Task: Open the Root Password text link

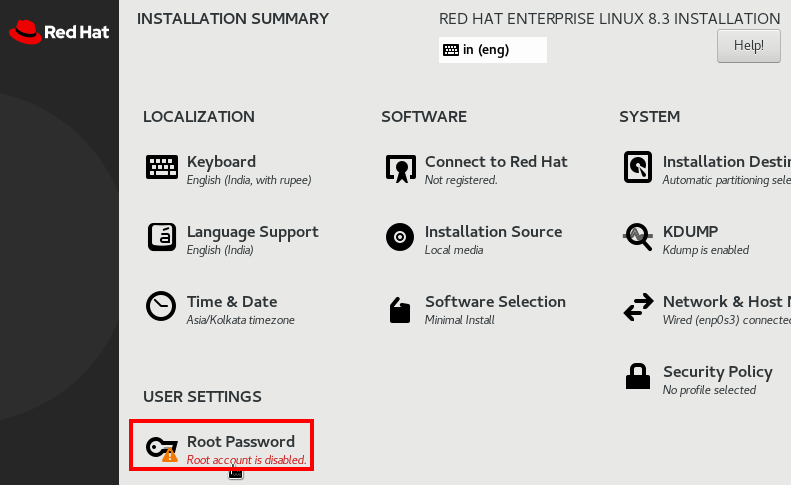Action: [241, 442]
